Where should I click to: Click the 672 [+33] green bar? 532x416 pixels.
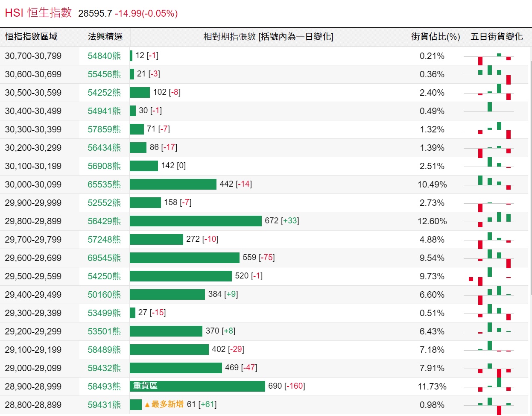tap(196, 221)
